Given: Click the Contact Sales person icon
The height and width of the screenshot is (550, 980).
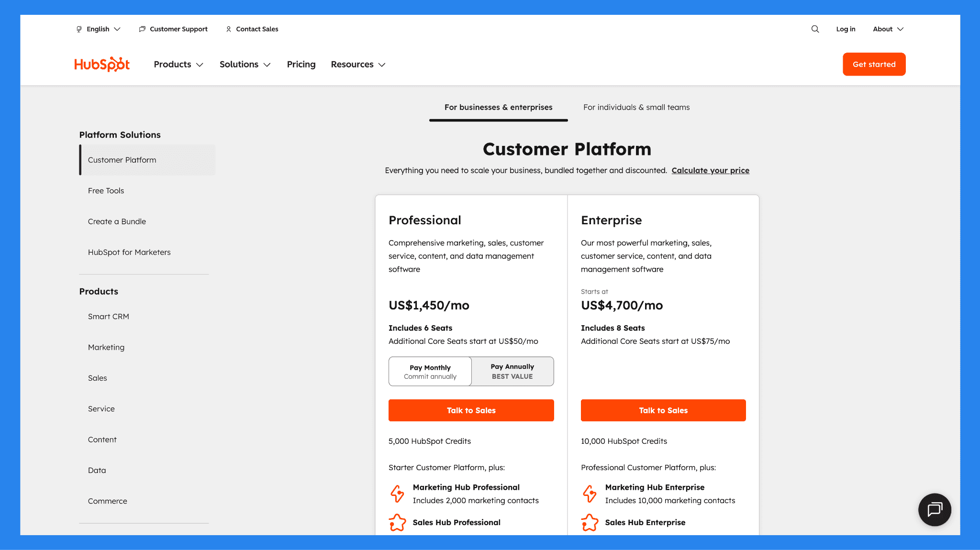Looking at the screenshot, I should 229,29.
